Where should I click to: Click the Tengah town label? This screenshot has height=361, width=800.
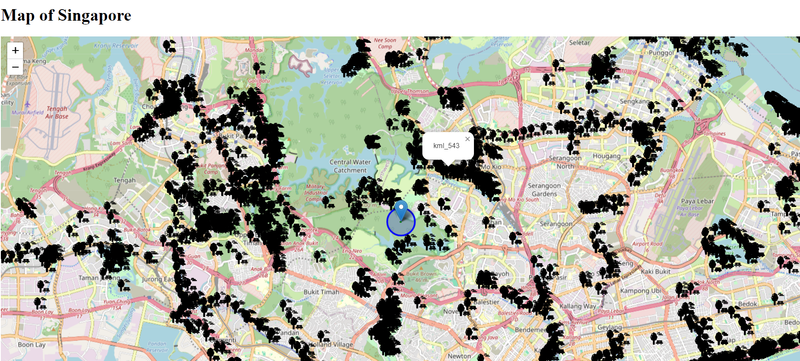tap(126, 180)
